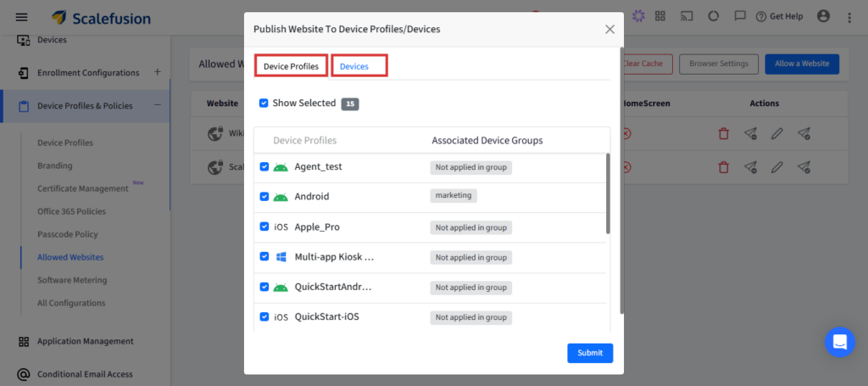Edit the Wiki website entry
Image resolution: width=868 pixels, height=386 pixels.
tap(777, 133)
